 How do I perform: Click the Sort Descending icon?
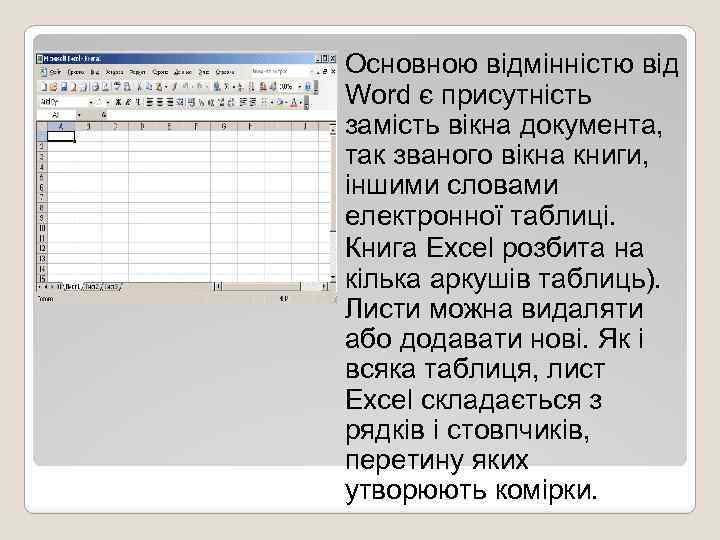(x=251, y=87)
